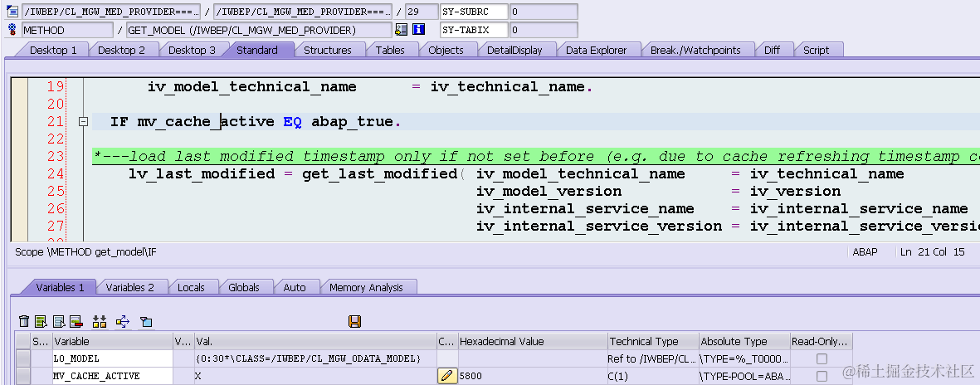Click the second include name field

302,12
